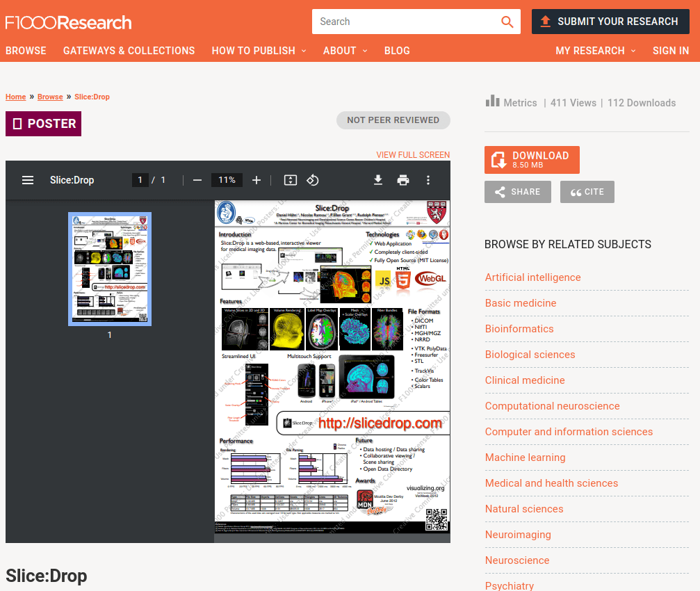Focus the Search input field

pos(406,22)
